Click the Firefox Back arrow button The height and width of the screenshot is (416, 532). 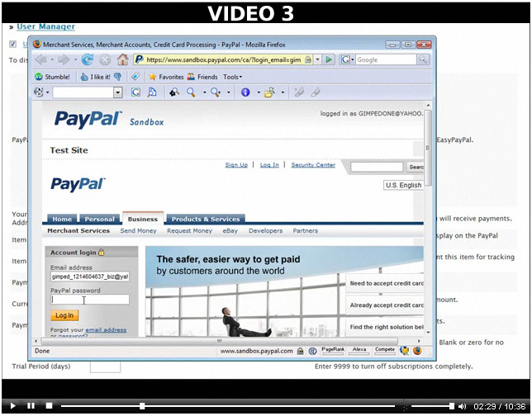pyautogui.click(x=41, y=59)
